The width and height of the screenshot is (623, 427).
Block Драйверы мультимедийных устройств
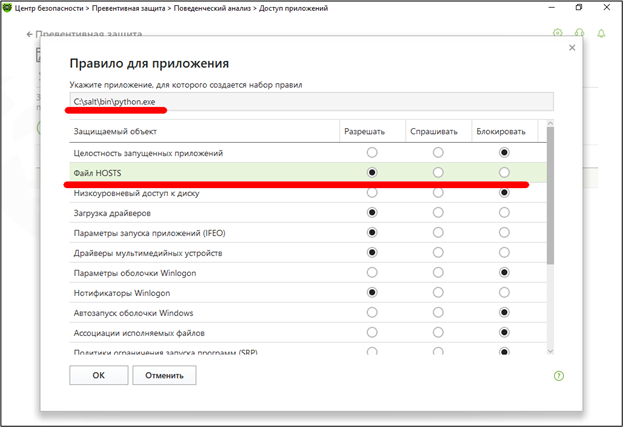[504, 252]
